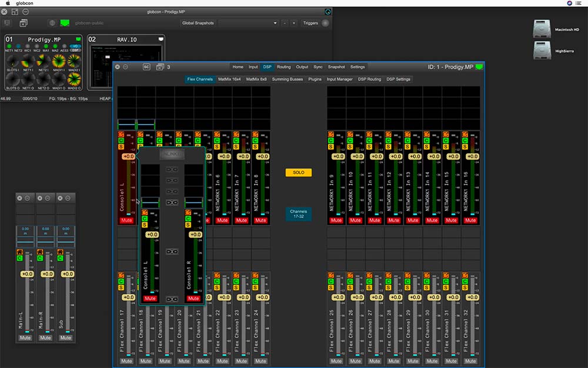Viewport: 588px width, 368px height.
Task: Toggle solo S on NETWORK1 In 7
Action: (x=236, y=147)
